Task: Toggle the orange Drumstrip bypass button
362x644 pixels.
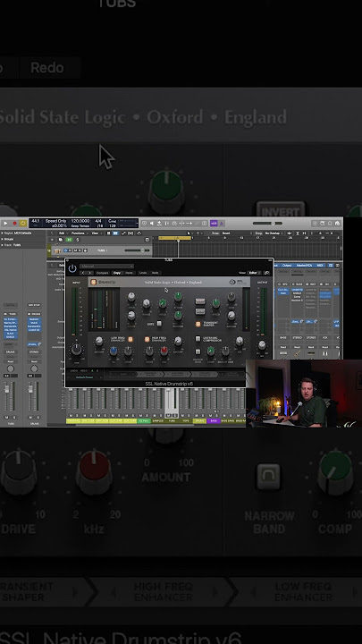Action: 93,282
